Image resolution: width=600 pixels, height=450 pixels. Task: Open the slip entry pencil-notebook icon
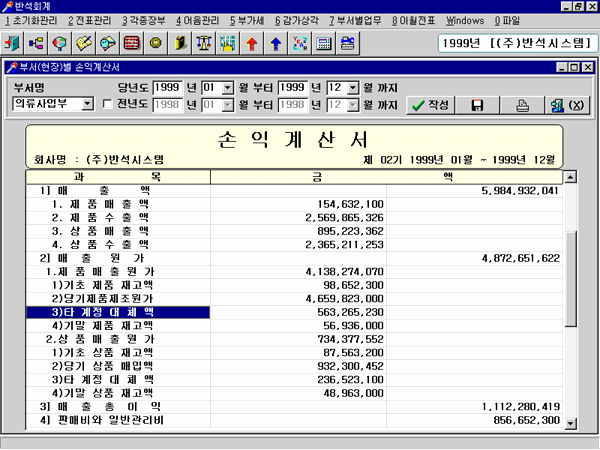point(84,43)
